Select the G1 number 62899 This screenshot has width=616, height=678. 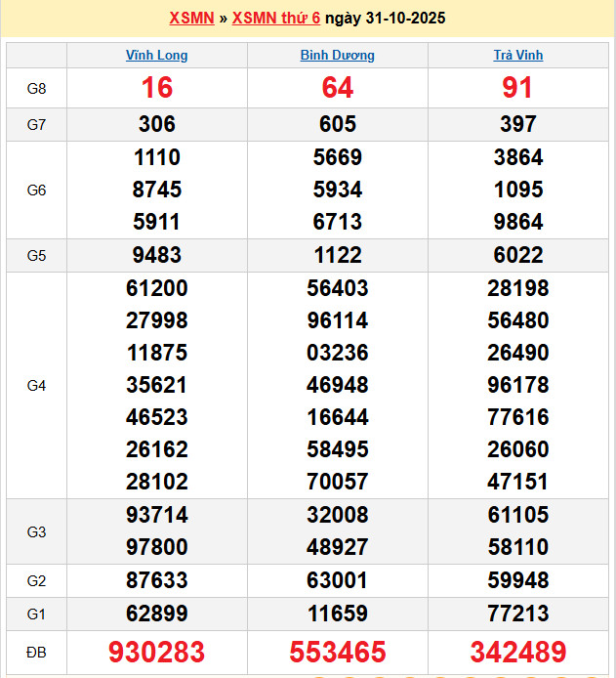coord(157,614)
